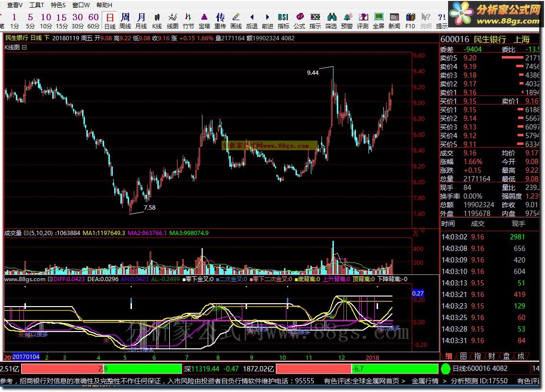The height and width of the screenshot is (392, 545).
Task: Click the 7.58 low price label
Action: (150, 207)
